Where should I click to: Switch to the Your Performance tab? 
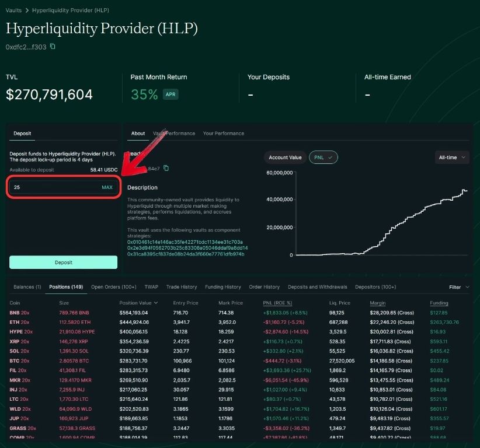click(224, 134)
